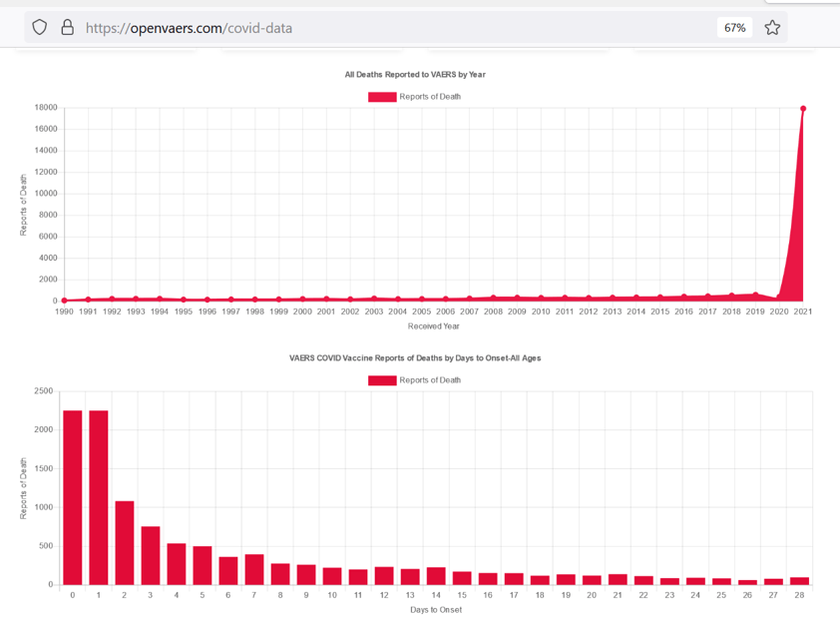This screenshot has height=622, width=840.
Task: Select the 1990 data point on line chart
Action: [65, 301]
